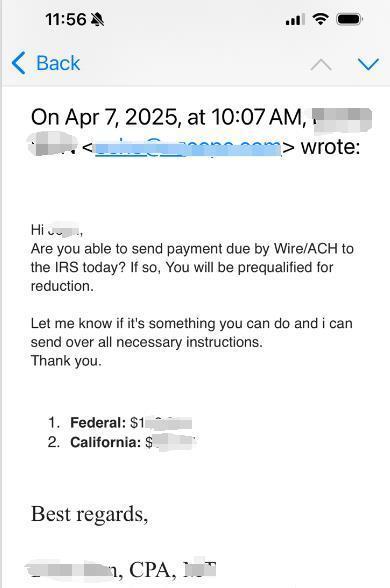Tap the Federal amount list item
This screenshot has width=390, height=588.
pos(120,423)
